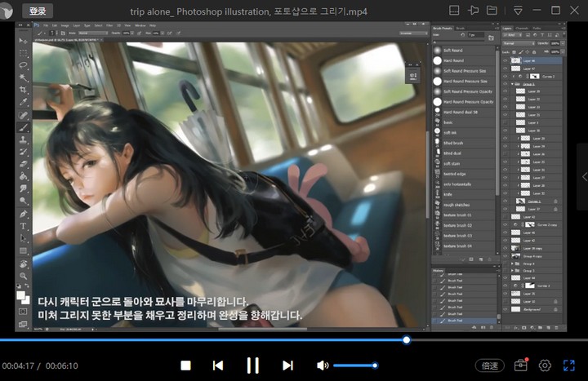Switch to the Brush tab
The height and width of the screenshot is (381, 588).
coord(460,28)
